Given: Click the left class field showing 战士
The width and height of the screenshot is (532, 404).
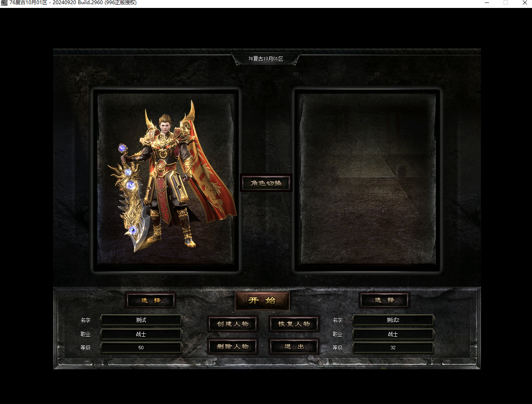Looking at the screenshot, I should [141, 335].
